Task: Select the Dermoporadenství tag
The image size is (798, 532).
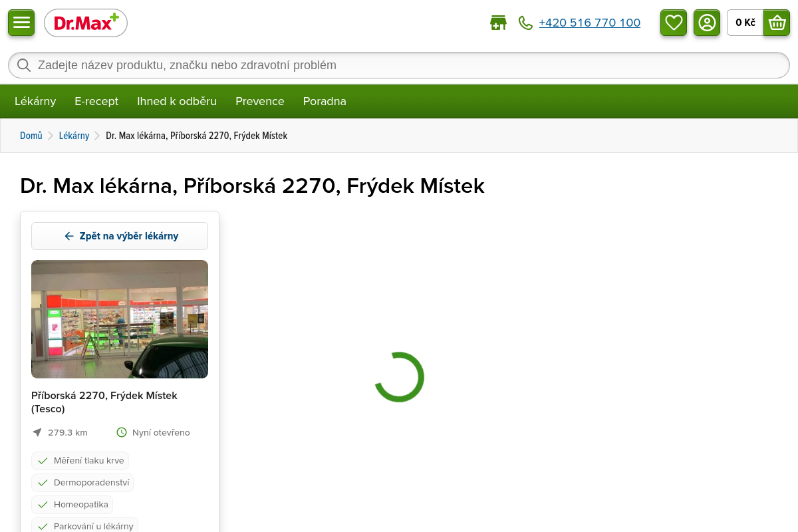Action: pos(82,482)
